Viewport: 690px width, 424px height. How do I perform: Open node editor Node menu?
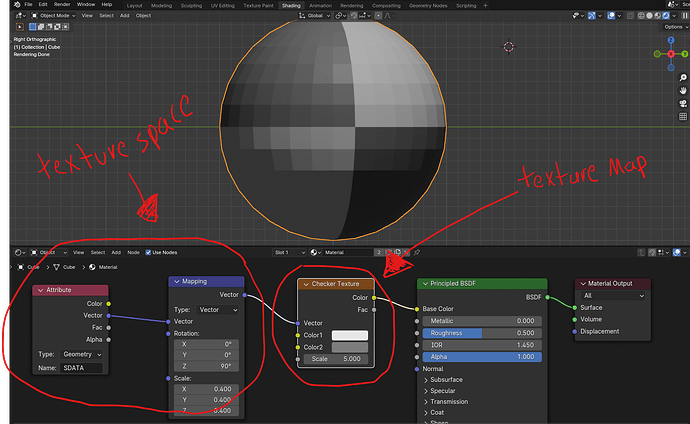133,252
